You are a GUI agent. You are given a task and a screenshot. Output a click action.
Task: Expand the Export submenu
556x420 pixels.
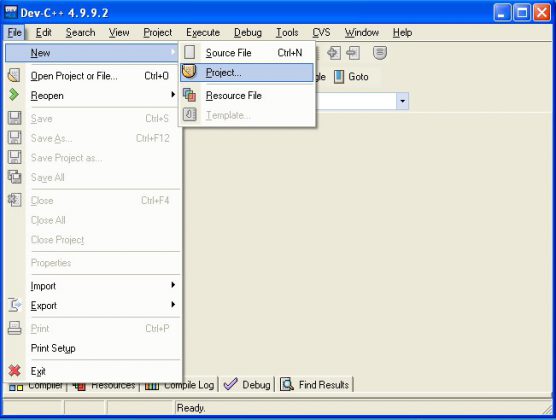coord(91,305)
